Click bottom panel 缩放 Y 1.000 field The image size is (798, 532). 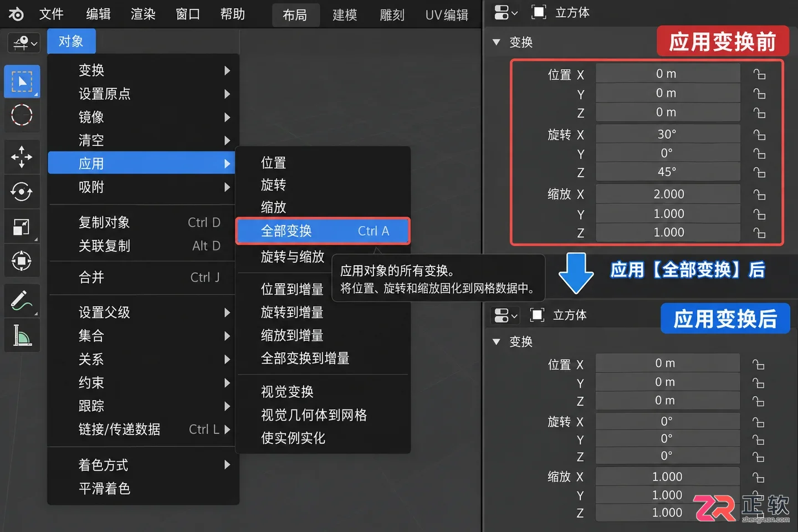667,495
